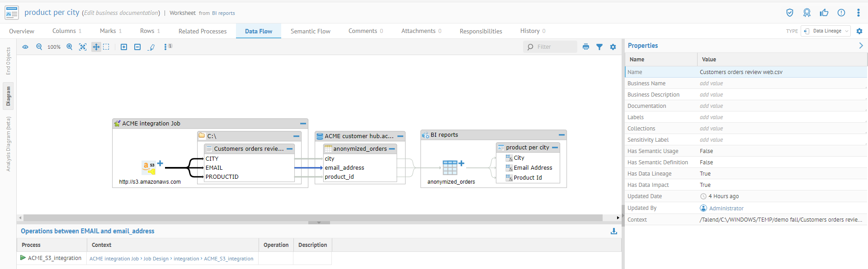
Task: Toggle the pan move mode tool
Action: [x=96, y=47]
